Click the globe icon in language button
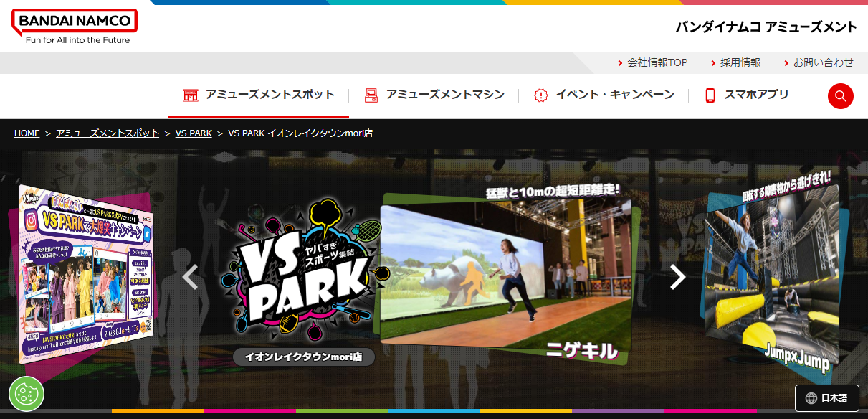The height and width of the screenshot is (419, 868). point(811,398)
